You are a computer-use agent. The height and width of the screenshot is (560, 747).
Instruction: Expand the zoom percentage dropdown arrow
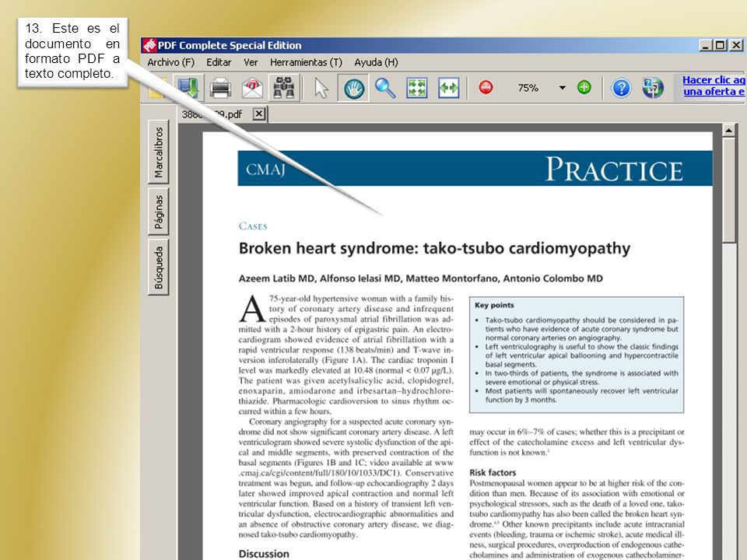562,88
